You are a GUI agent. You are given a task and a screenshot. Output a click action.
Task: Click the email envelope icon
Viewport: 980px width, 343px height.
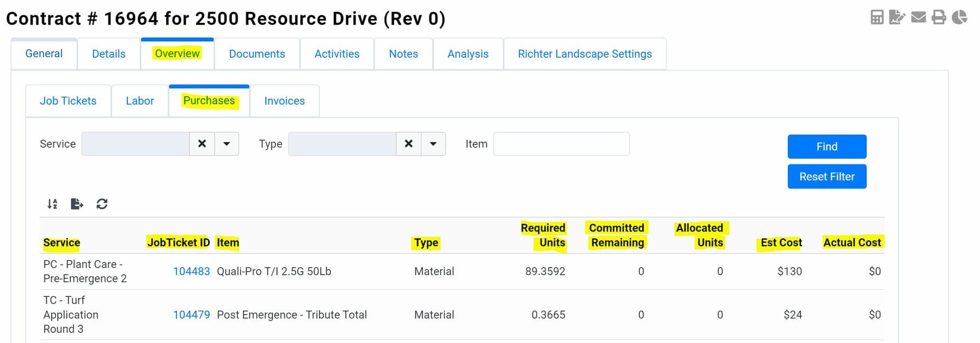(918, 17)
